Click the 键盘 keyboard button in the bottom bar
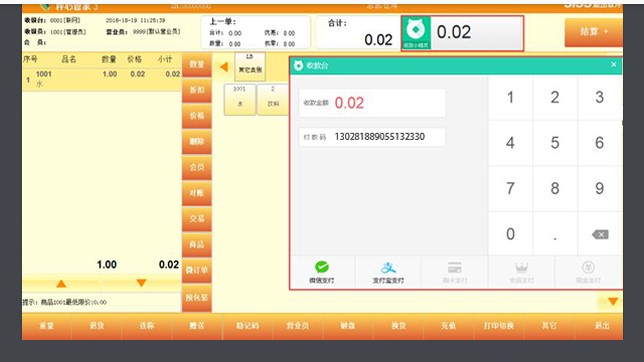The image size is (644, 362). click(348, 326)
